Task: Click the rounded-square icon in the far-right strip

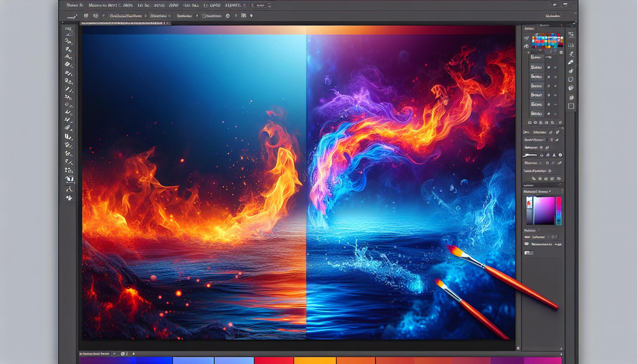Action: 571,79
